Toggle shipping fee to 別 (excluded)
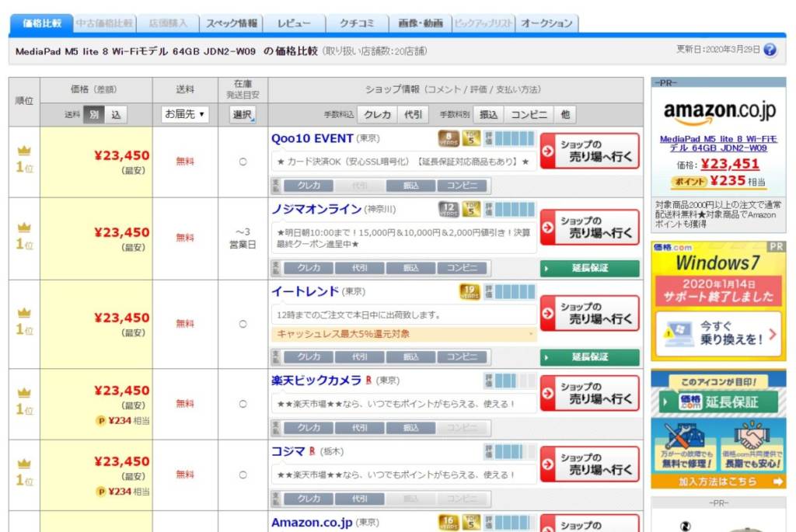Screen dimensions: 796x532 [x=94, y=115]
